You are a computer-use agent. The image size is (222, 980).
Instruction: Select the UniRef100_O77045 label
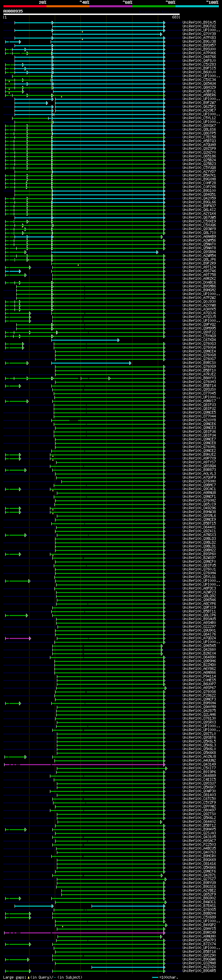click(x=199, y=394)
